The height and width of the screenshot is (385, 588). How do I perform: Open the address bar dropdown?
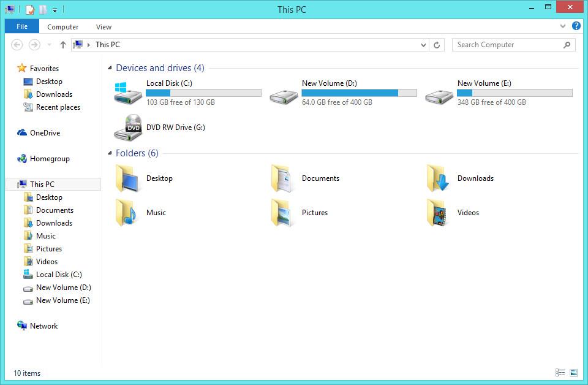423,45
